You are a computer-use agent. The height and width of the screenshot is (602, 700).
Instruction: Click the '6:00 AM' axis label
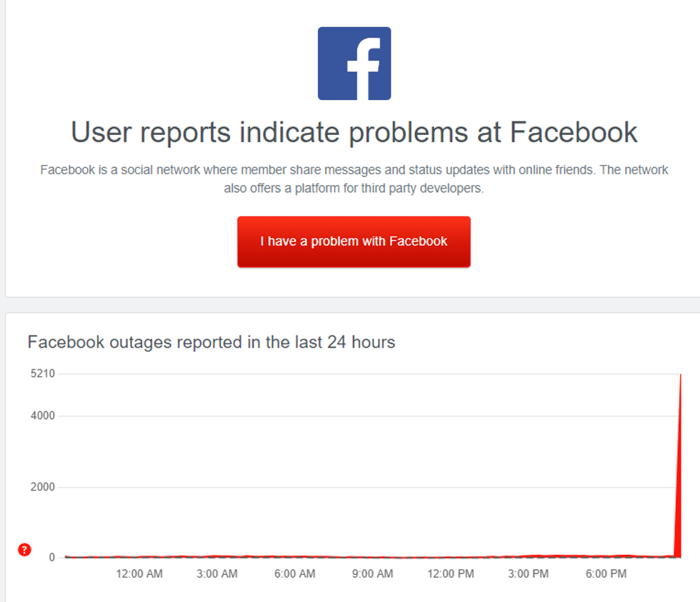pos(295,573)
